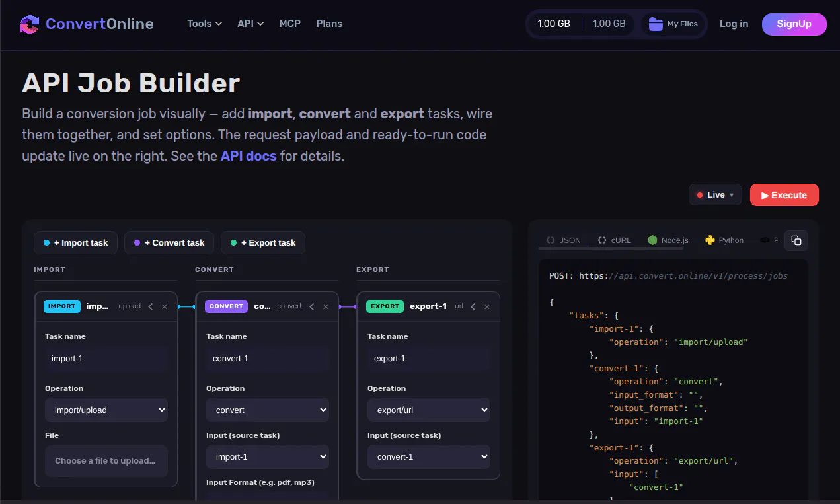Open the API docs link
The height and width of the screenshot is (504, 840).
(x=248, y=157)
